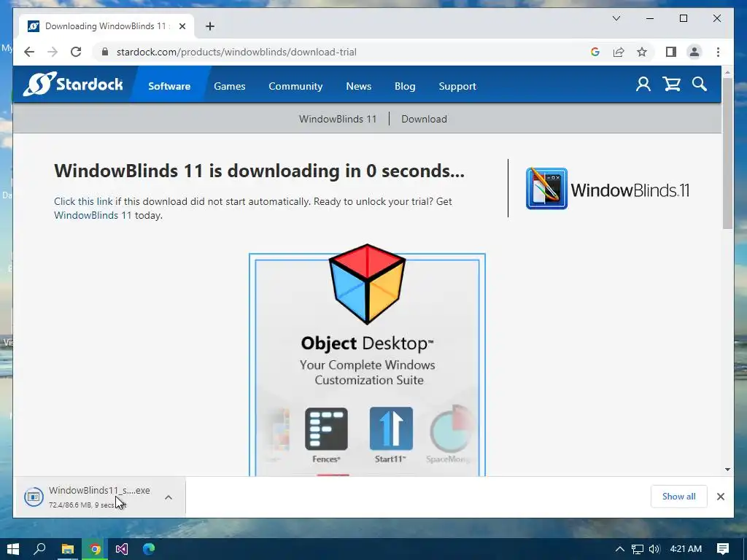Screen dimensions: 747x560
Task: Open Chrome three-dot menu
Action: coord(718,52)
